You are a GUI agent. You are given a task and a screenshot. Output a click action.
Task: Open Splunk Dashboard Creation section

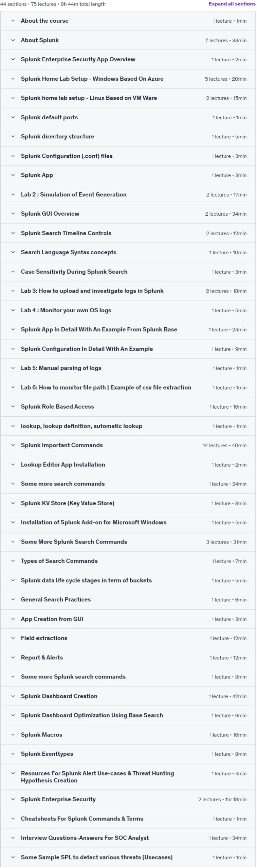128,696
